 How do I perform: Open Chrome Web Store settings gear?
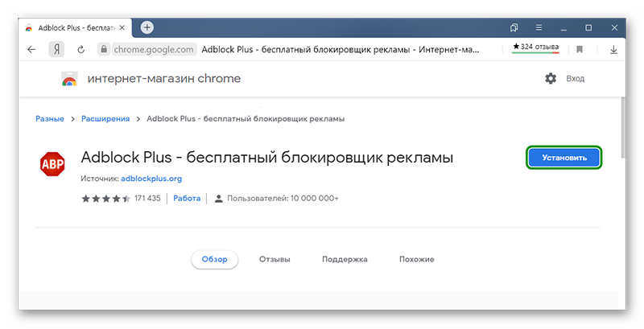551,78
